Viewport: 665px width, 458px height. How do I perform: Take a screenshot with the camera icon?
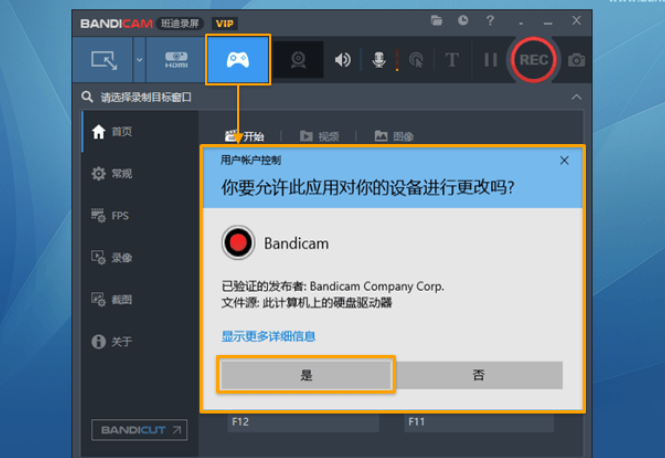click(x=576, y=60)
